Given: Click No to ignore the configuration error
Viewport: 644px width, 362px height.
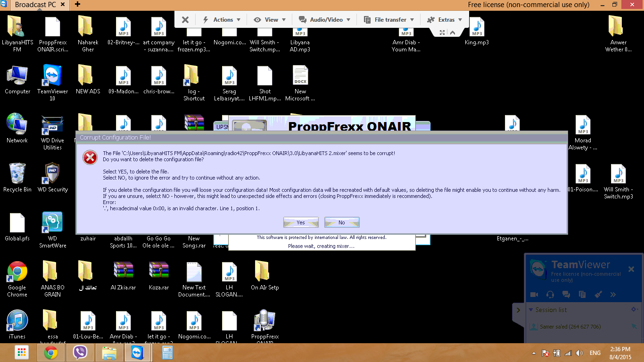Looking at the screenshot, I should [342, 222].
